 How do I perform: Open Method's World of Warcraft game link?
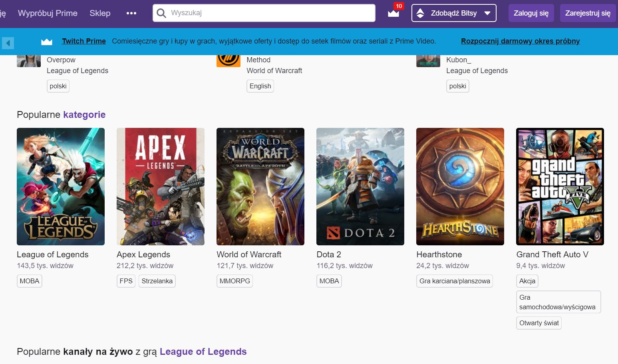274,71
